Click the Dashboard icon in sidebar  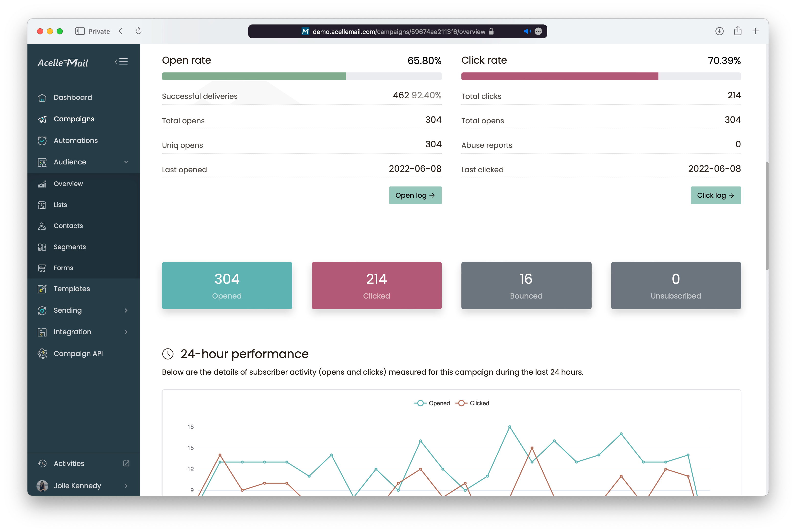pos(42,97)
